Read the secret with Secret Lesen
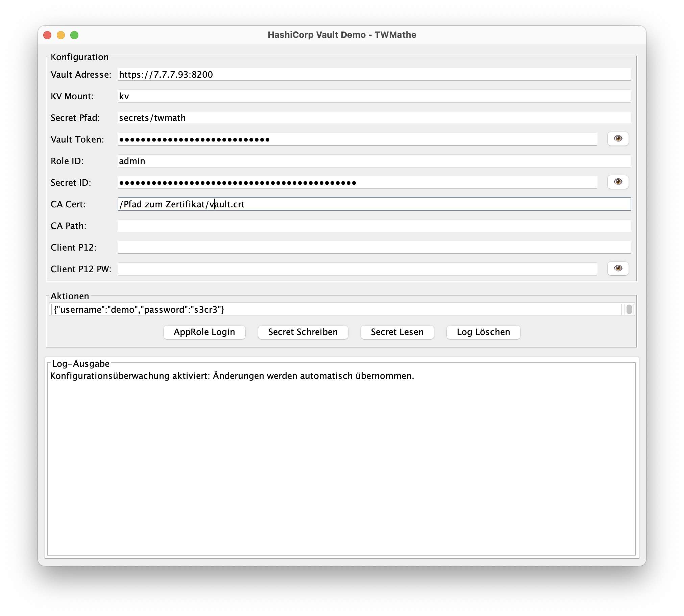Screen dimensions: 684x616 click(x=397, y=332)
